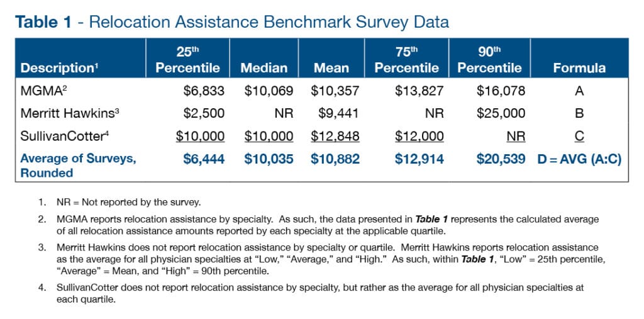Select the Description column header

tap(58, 68)
